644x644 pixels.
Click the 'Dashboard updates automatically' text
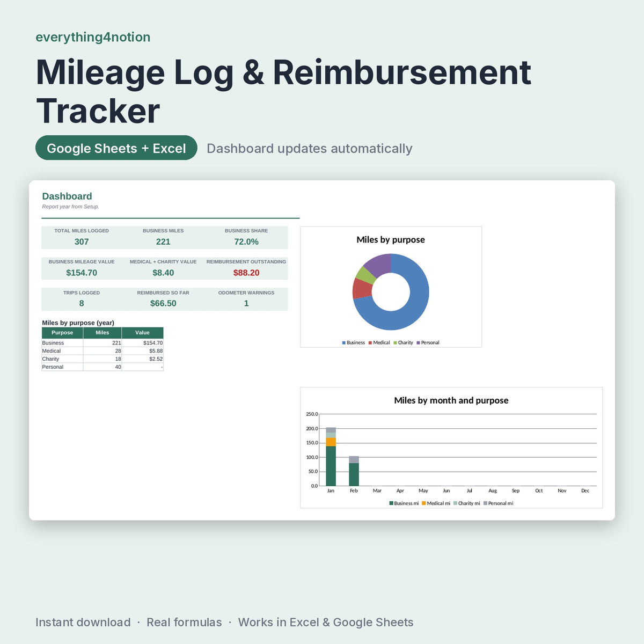pos(310,149)
